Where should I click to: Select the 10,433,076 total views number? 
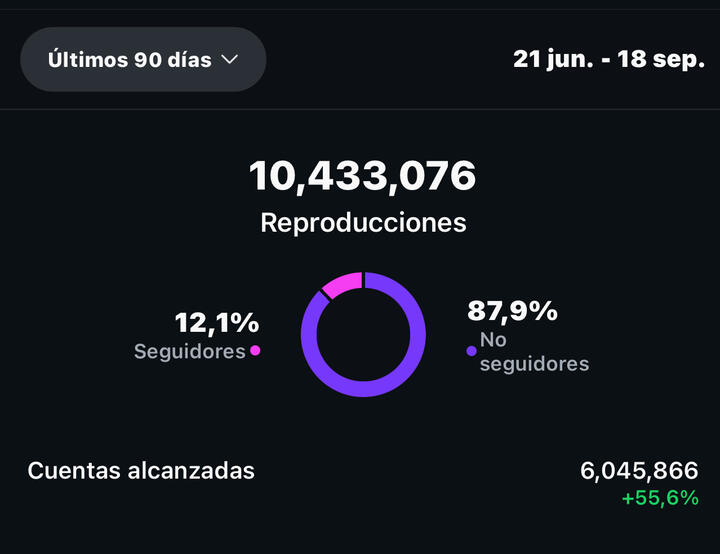pos(362,177)
